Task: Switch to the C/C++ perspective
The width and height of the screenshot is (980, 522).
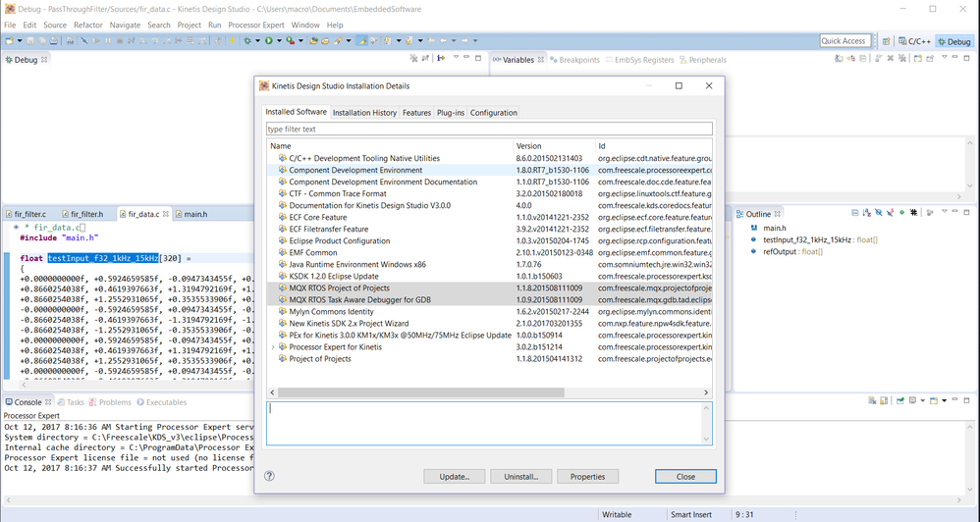Action: (914, 41)
